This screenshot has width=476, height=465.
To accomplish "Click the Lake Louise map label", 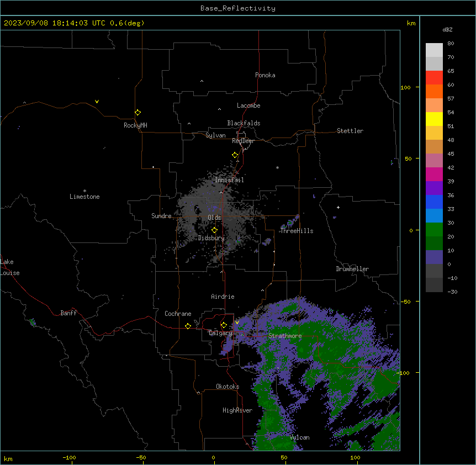I will (x=10, y=267).
